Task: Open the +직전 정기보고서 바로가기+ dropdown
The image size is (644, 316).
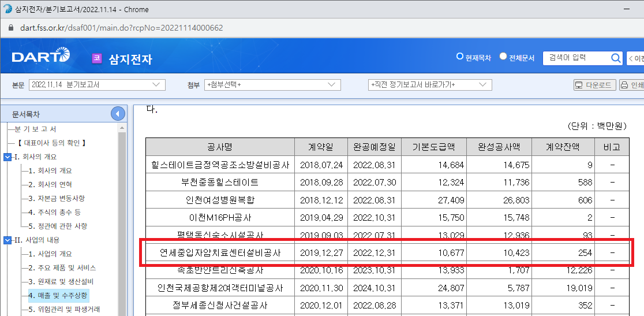Action: pos(430,85)
